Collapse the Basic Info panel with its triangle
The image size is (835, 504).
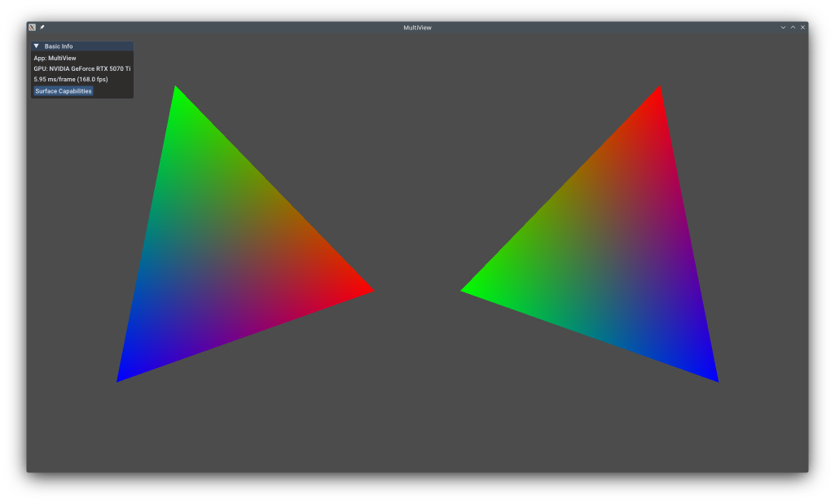coord(35,46)
